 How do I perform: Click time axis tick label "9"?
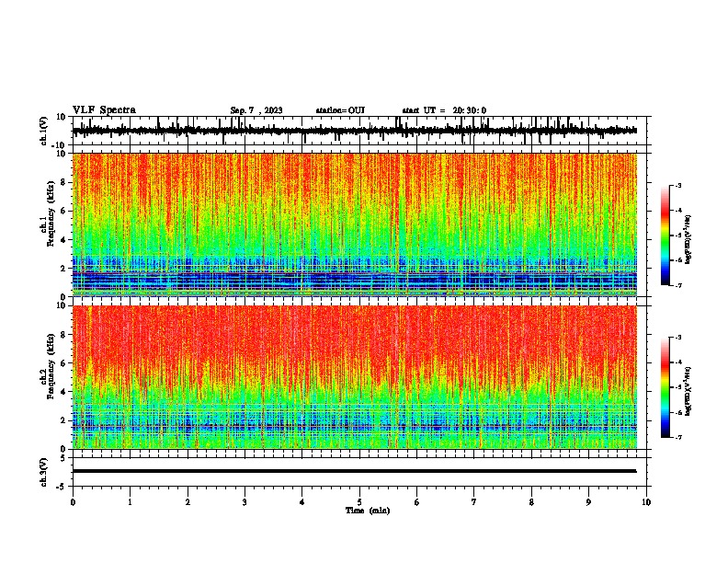coord(588,502)
